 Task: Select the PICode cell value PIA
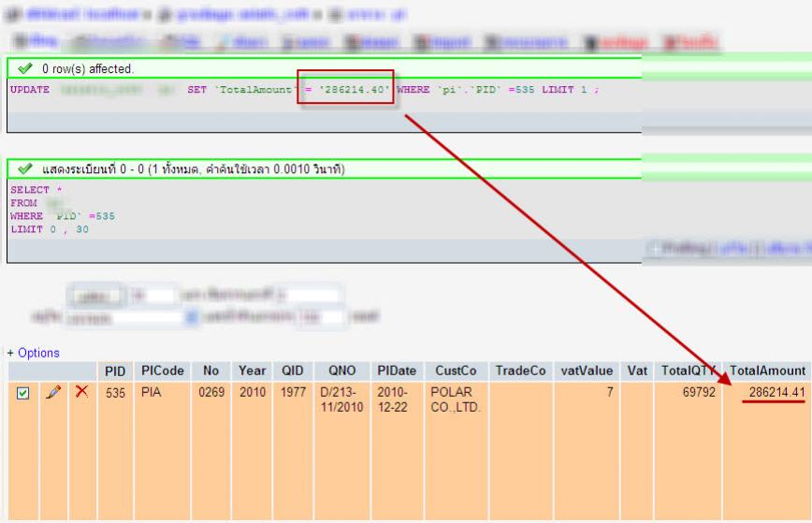[152, 392]
